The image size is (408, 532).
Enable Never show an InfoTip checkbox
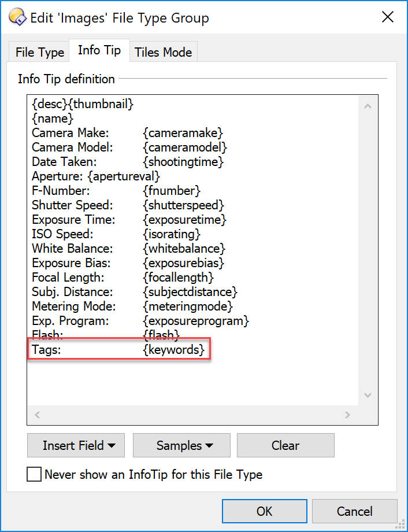pyautogui.click(x=34, y=474)
